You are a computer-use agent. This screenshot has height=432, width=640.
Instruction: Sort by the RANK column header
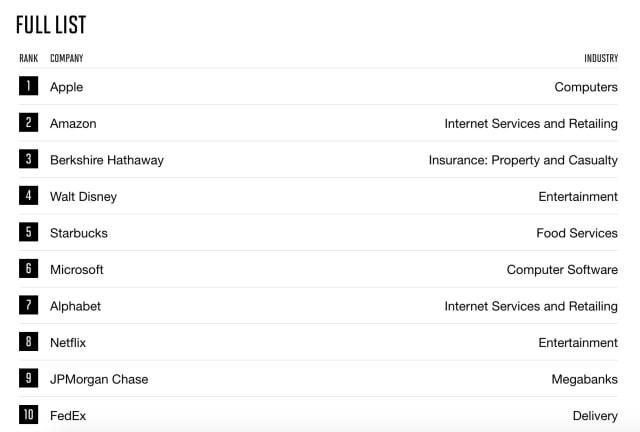tap(28, 58)
